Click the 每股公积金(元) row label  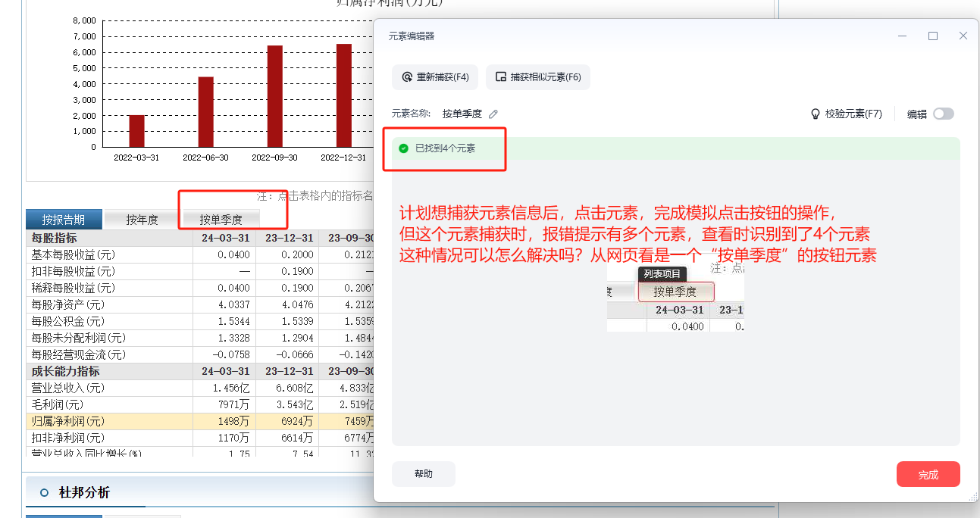coord(67,321)
